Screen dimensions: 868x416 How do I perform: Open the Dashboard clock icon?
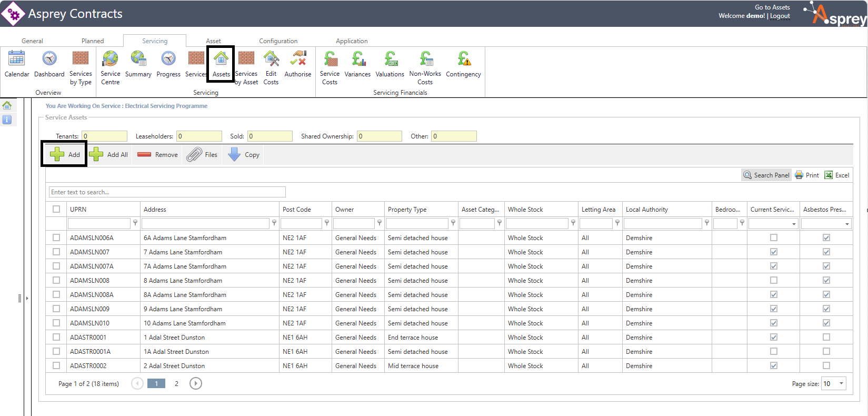pos(49,58)
